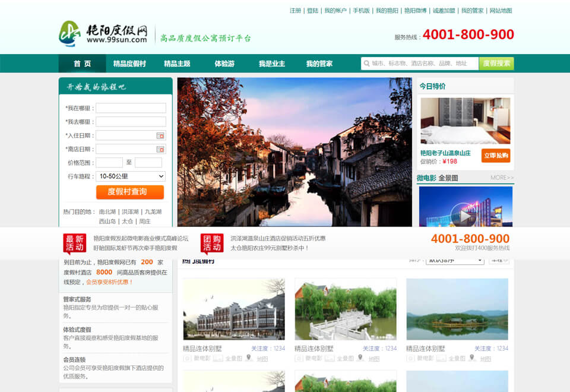Expand the 行车路程 10-50公里 dropdown
This screenshot has width=570, height=392.
tap(131, 176)
